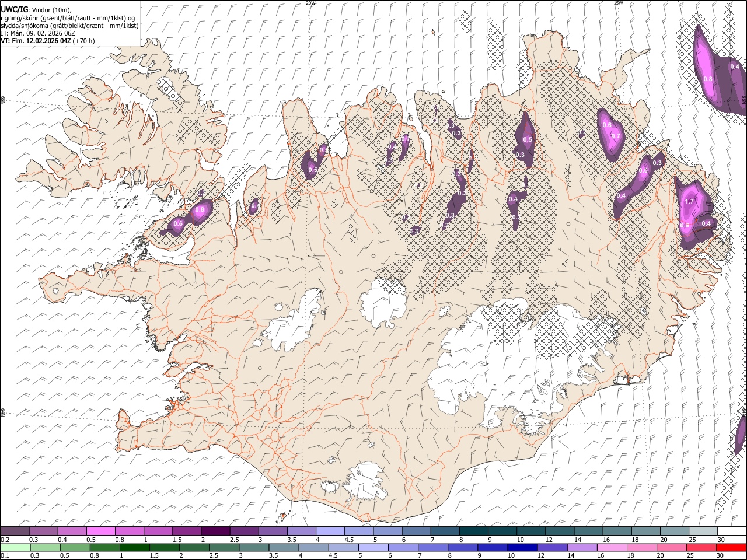Click the "12" label in the lower legend row

click(x=541, y=555)
